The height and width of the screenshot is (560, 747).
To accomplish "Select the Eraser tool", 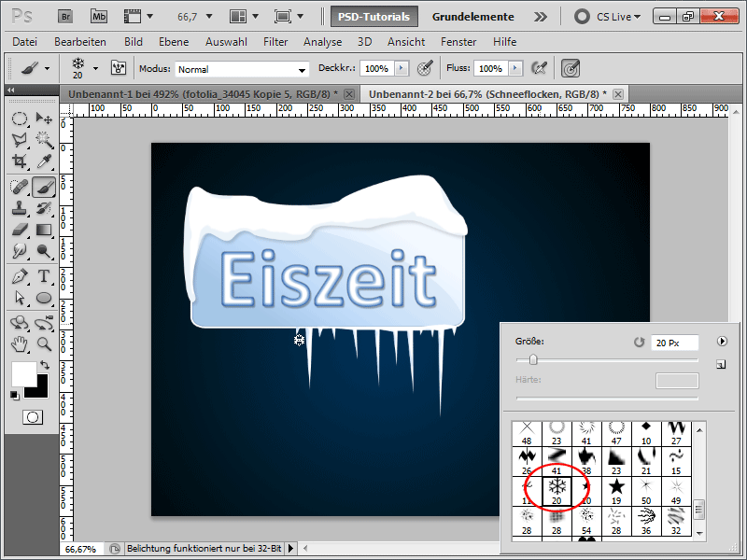I will coord(19,230).
